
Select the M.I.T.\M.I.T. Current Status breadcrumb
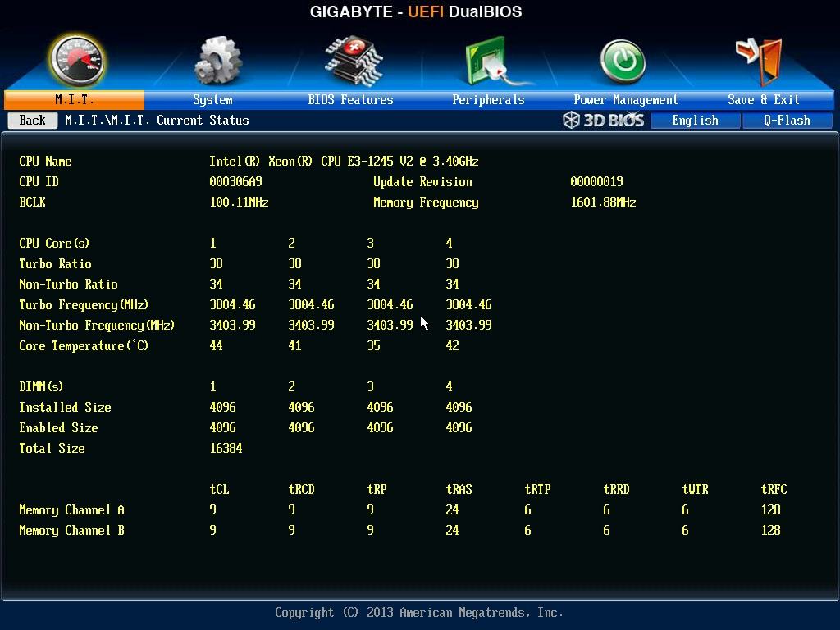click(x=157, y=120)
